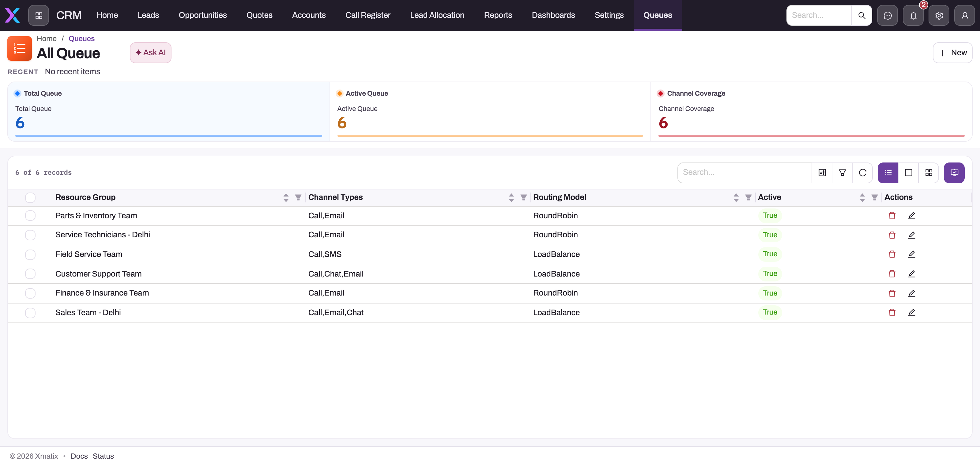
Task: Edit Sales Team - Delhi queue
Action: (911, 312)
